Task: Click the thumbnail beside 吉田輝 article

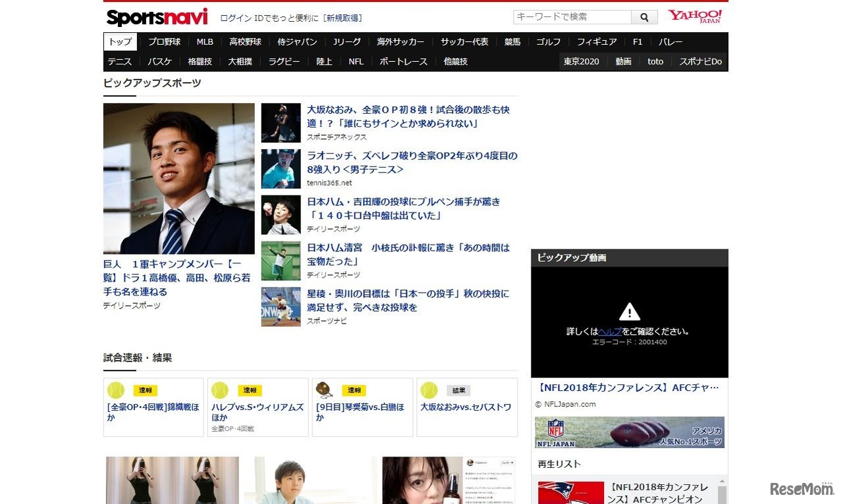Action: 281,215
